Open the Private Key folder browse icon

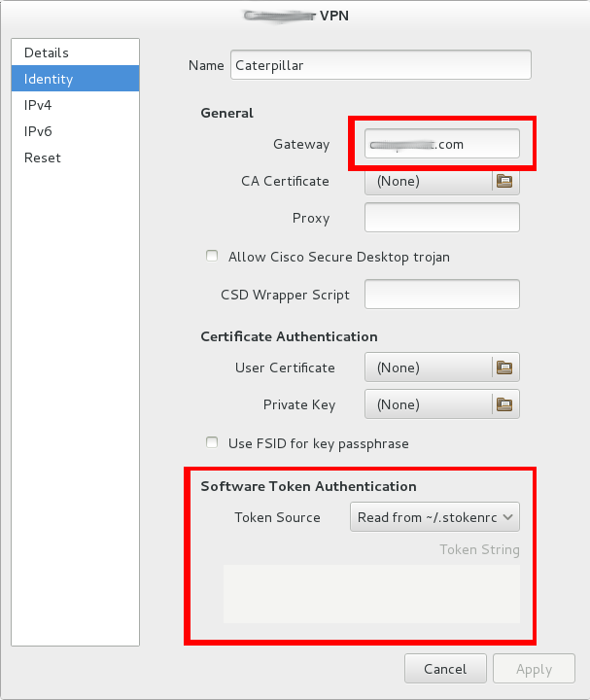(x=504, y=404)
